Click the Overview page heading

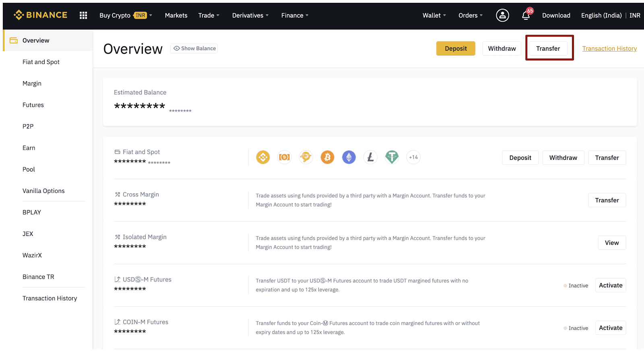pyautogui.click(x=133, y=49)
